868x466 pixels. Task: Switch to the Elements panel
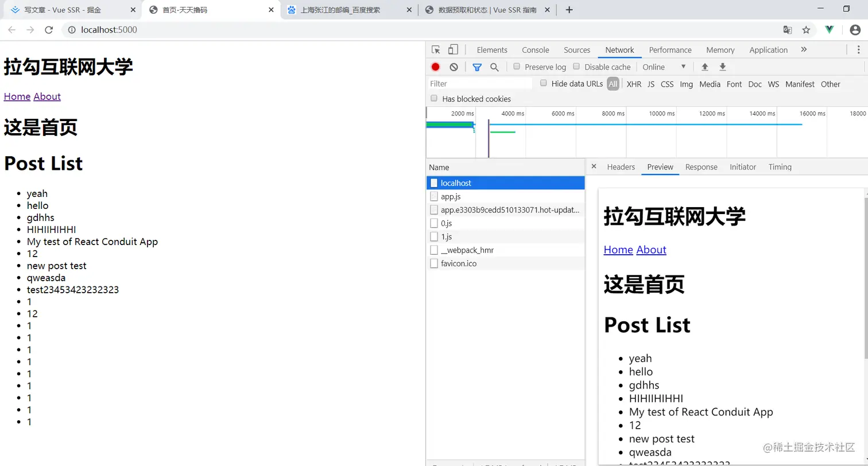point(492,50)
